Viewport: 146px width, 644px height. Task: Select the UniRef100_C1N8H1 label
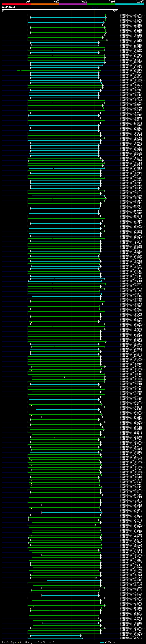click(131, 25)
